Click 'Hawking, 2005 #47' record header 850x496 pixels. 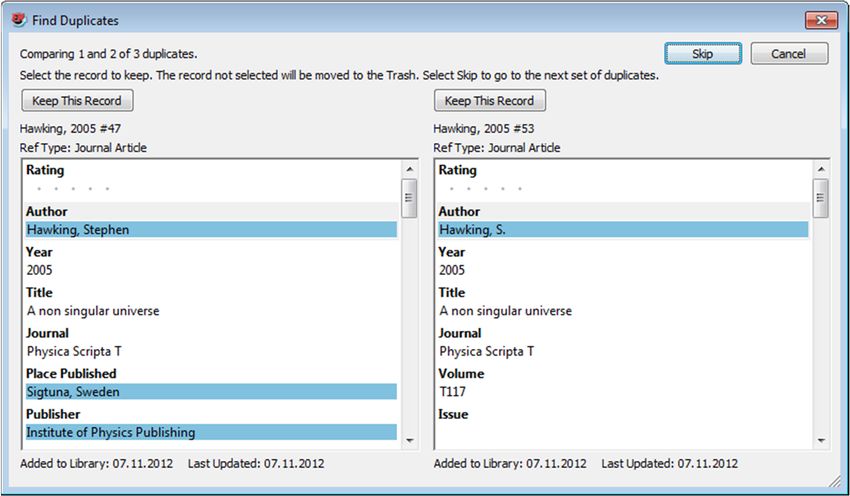click(x=70, y=128)
